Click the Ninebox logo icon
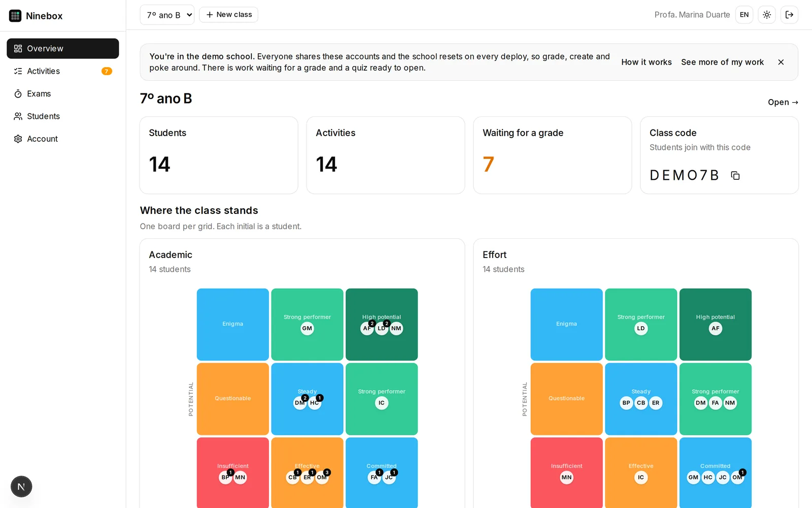The image size is (812, 508). coord(15,16)
